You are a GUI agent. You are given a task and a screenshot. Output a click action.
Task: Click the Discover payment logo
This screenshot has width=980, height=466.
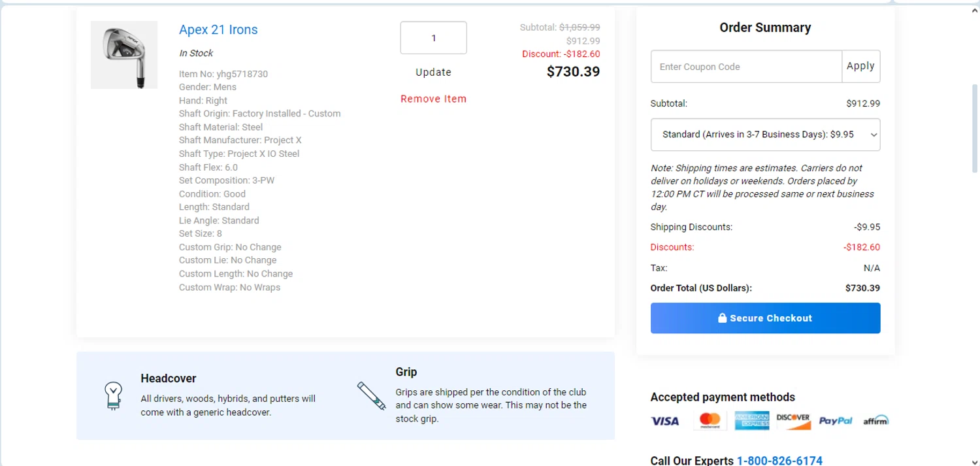pos(793,420)
